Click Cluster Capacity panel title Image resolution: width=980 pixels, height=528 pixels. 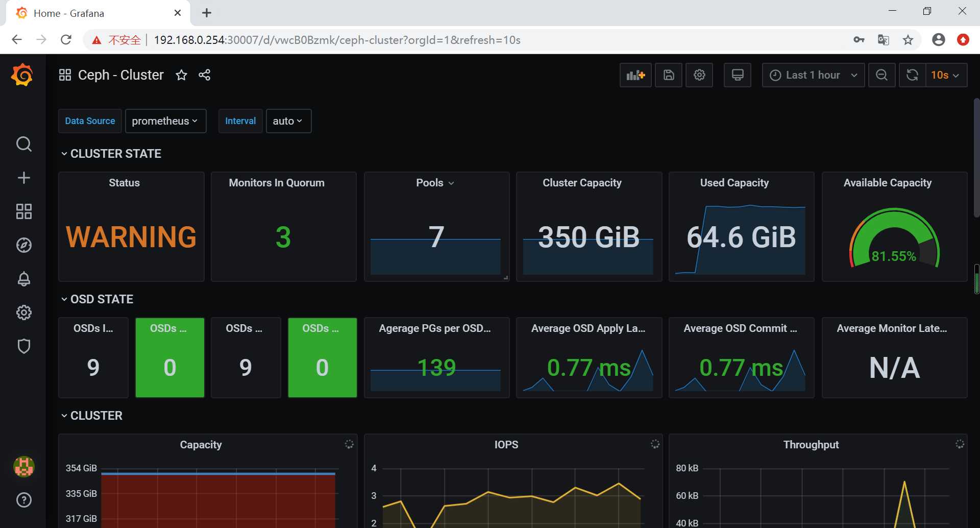click(x=582, y=183)
